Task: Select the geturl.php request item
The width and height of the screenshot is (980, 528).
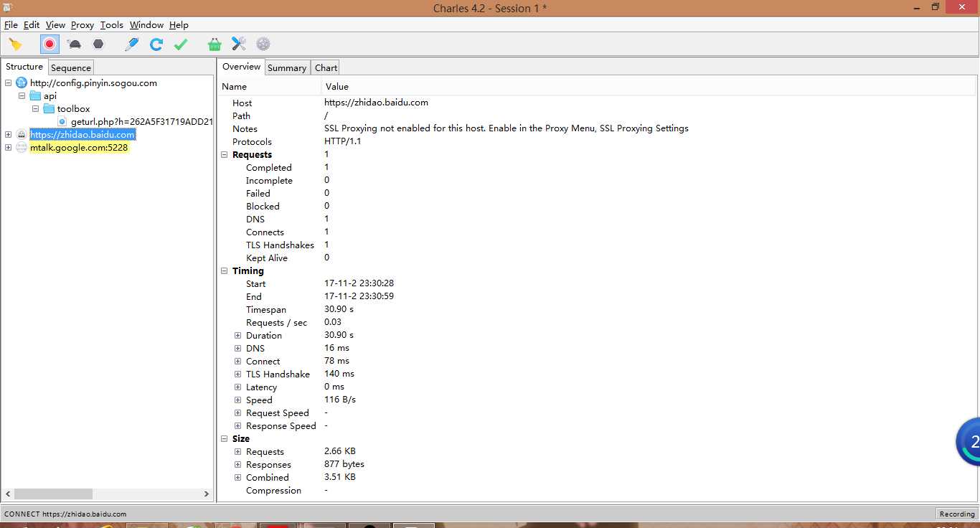Action: 141,121
